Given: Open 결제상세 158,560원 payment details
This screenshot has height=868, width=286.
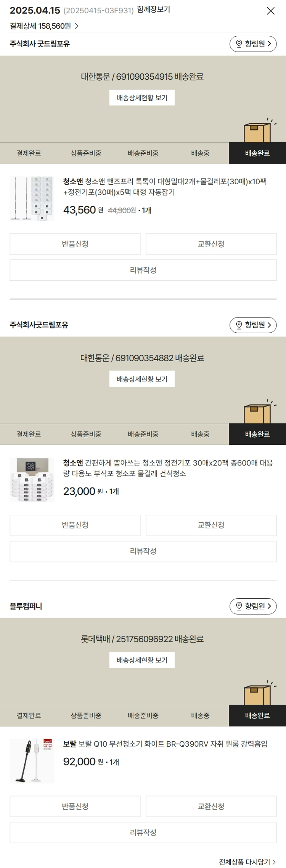Looking at the screenshot, I should click(x=44, y=26).
